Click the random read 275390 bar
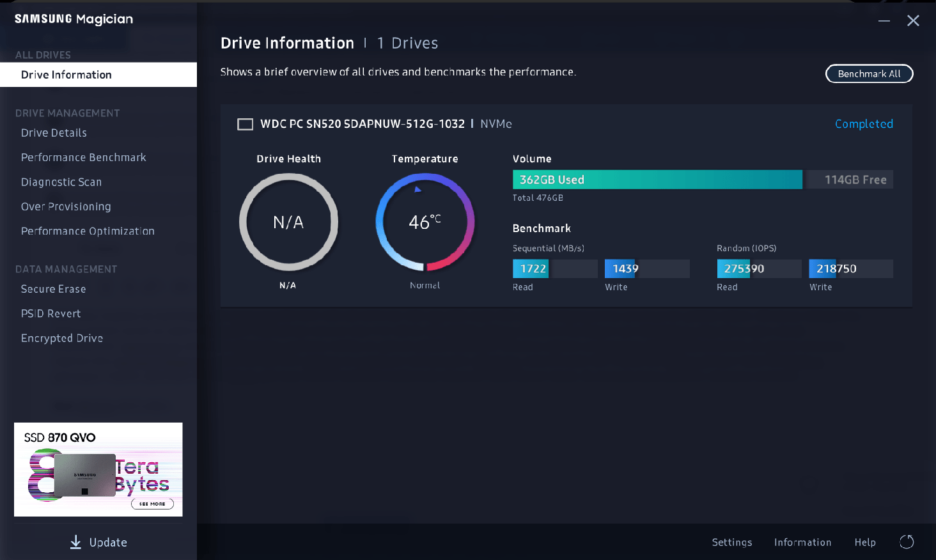Screen dimensions: 936x560 click(759, 268)
